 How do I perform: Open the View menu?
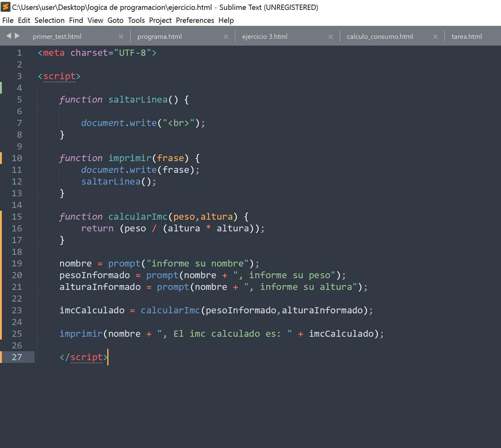click(x=95, y=20)
